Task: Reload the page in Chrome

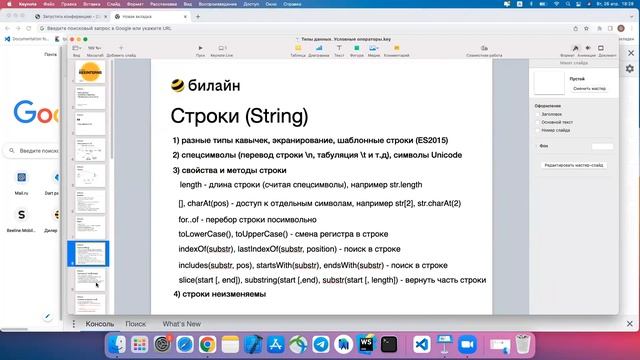Action: click(29, 29)
